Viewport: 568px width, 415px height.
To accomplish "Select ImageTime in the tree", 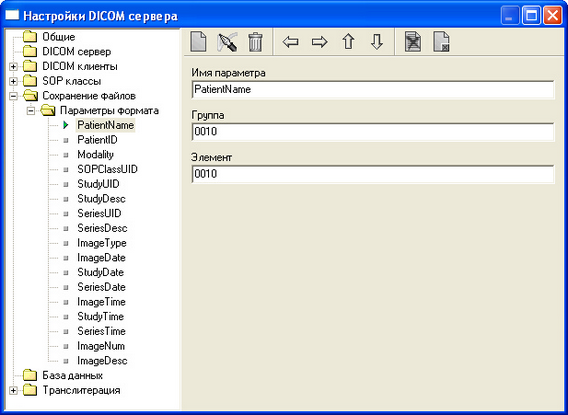I will coord(101,302).
